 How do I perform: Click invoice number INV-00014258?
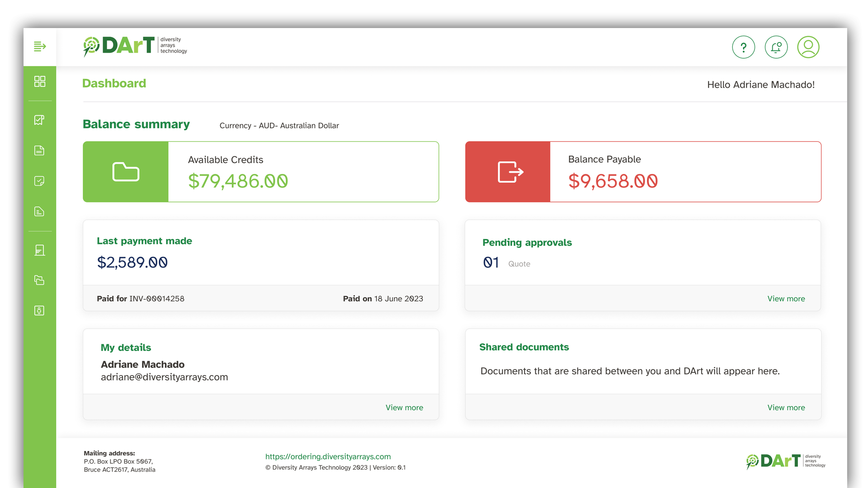(x=157, y=299)
